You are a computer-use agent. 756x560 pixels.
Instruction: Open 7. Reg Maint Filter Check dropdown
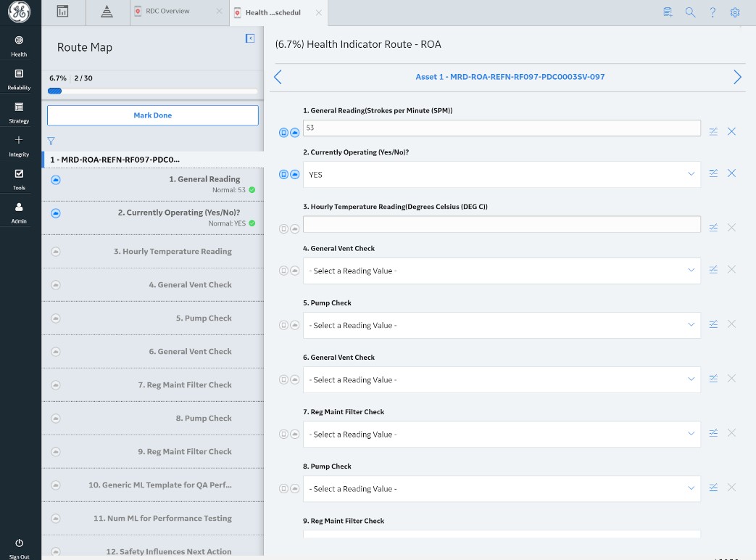click(x=502, y=434)
